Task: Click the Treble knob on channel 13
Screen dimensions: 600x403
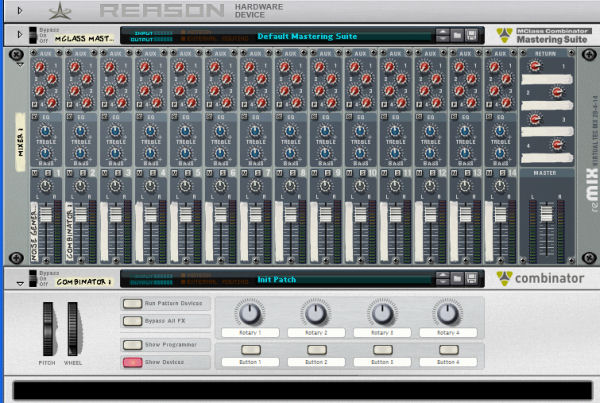Action: click(x=465, y=131)
